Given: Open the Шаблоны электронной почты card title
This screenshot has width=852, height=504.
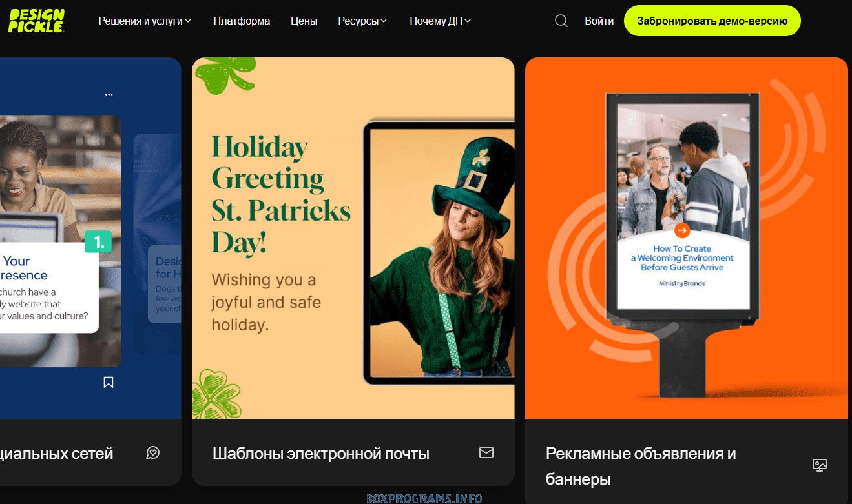Looking at the screenshot, I should click(x=320, y=454).
